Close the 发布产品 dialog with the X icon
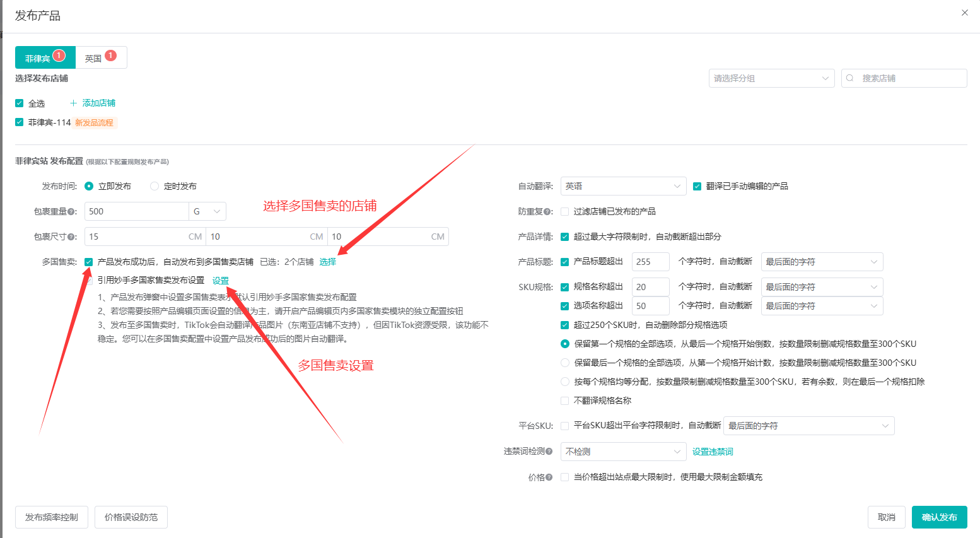 [x=964, y=13]
